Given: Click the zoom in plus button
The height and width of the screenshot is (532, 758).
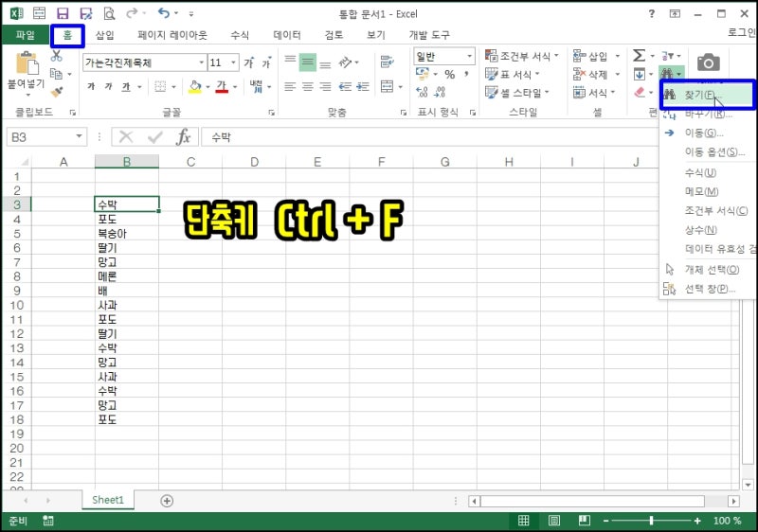Looking at the screenshot, I should coord(697,521).
